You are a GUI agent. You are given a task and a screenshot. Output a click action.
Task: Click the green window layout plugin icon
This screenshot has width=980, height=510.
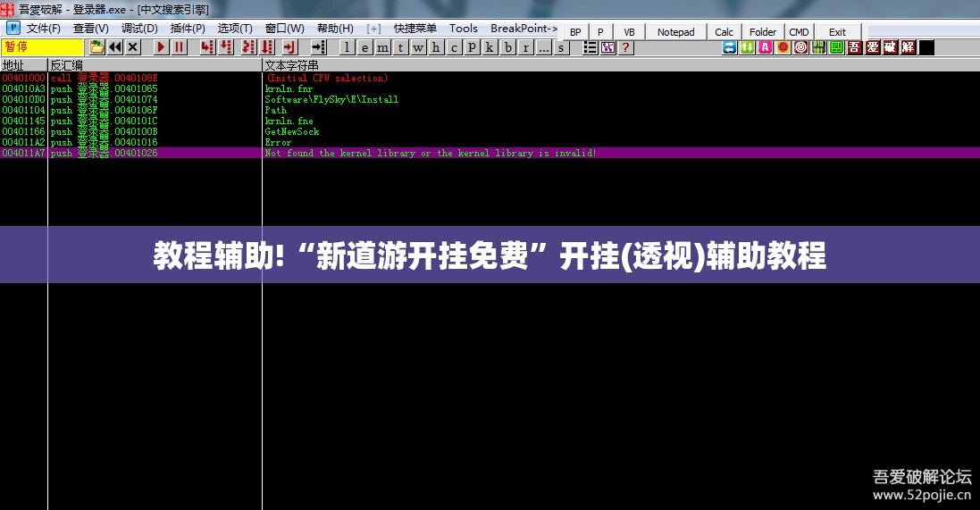pyautogui.click(x=836, y=47)
